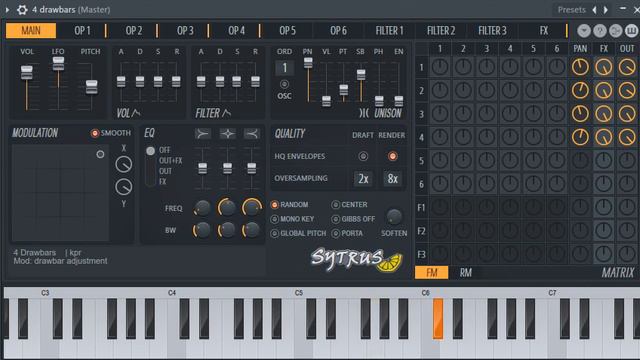Screen dimensions: 640x360
Task: Select EQ low shelf band shape
Action: [202, 133]
